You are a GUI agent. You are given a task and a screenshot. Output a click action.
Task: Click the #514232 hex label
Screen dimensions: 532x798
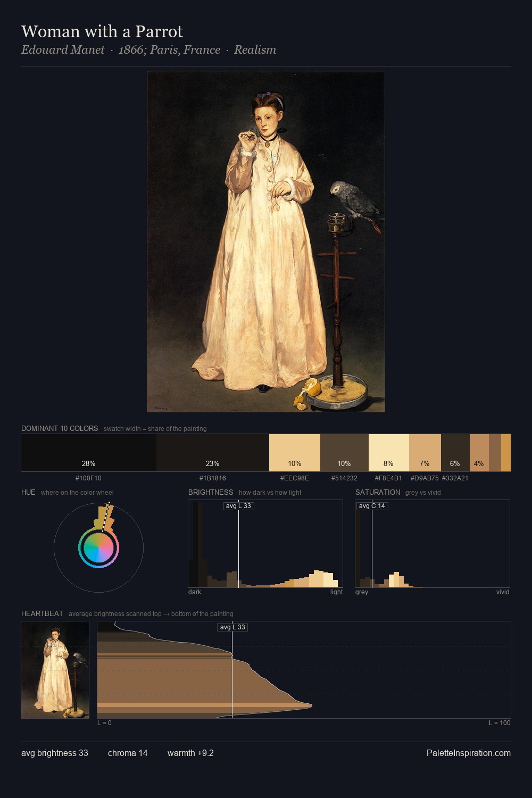[344, 478]
